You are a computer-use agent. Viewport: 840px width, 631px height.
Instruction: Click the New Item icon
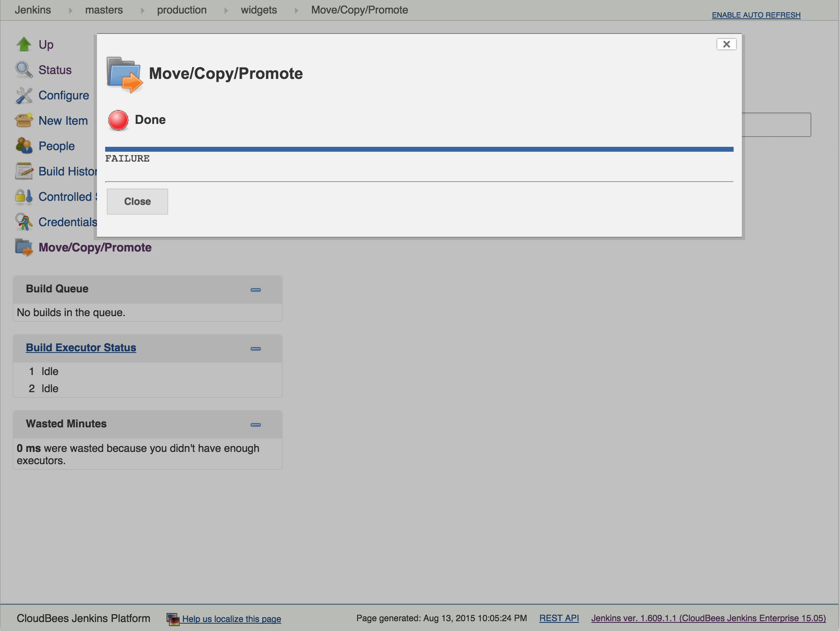pyautogui.click(x=25, y=120)
